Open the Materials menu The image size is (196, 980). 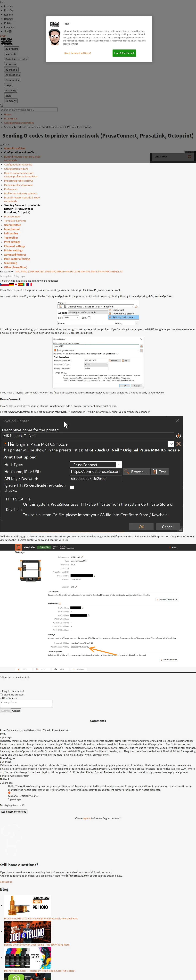[11, 54]
